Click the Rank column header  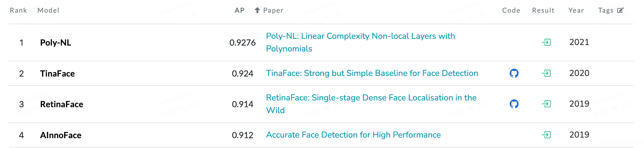(18, 10)
